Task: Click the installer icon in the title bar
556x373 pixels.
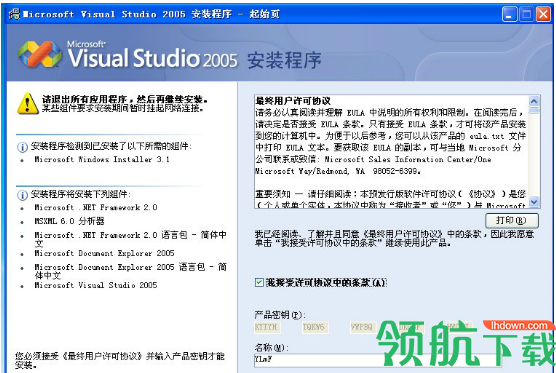Action: pos(15,14)
